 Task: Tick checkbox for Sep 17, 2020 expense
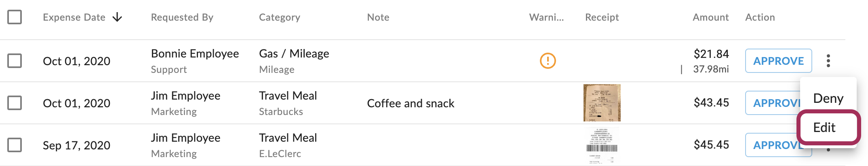pos(15,145)
